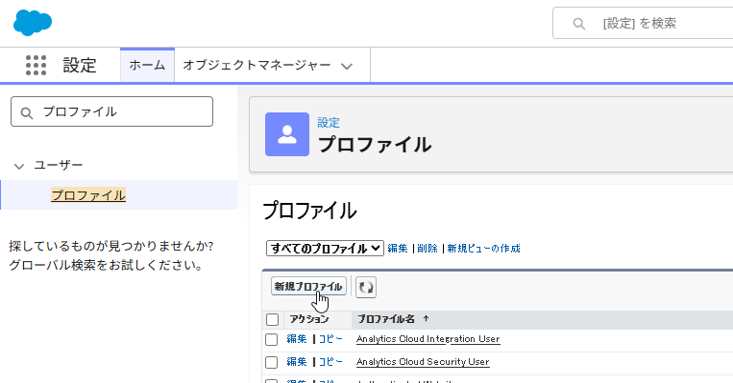Click コピー for Analytics Cloud Integration User
This screenshot has width=733, height=383.
(x=331, y=339)
